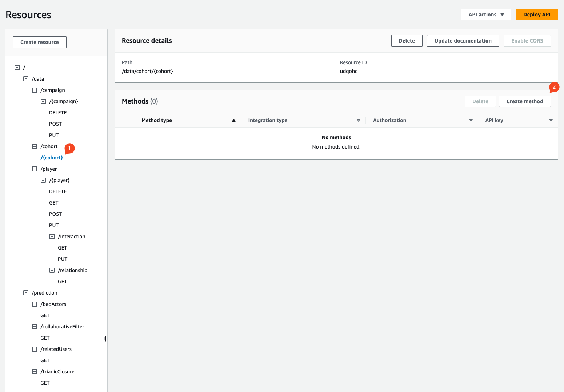Collapse the /prediction tree node
This screenshot has width=564, height=392.
[26, 293]
